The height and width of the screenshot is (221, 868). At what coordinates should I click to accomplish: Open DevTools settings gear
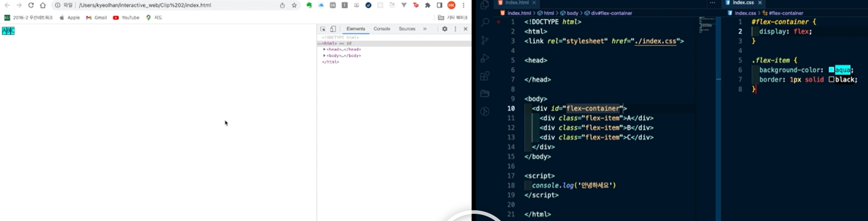445,29
